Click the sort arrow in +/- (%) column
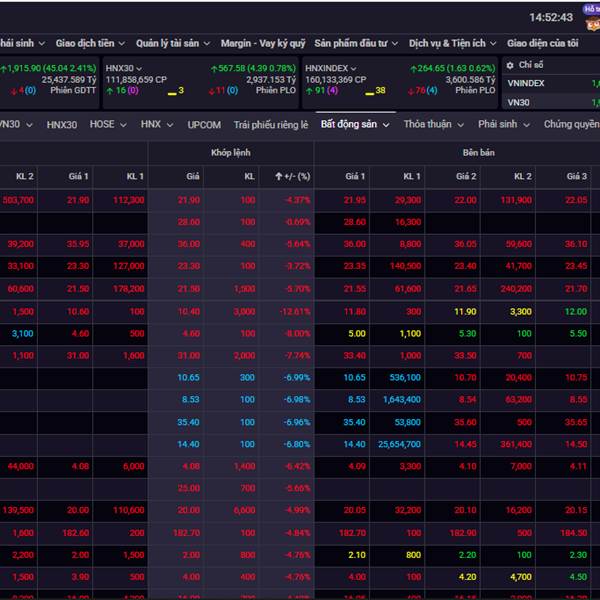The height and width of the screenshot is (600, 600). tap(279, 176)
